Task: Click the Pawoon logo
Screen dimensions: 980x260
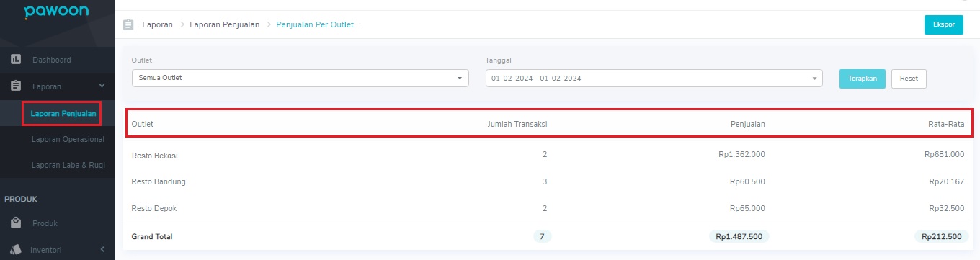Action: point(56,12)
